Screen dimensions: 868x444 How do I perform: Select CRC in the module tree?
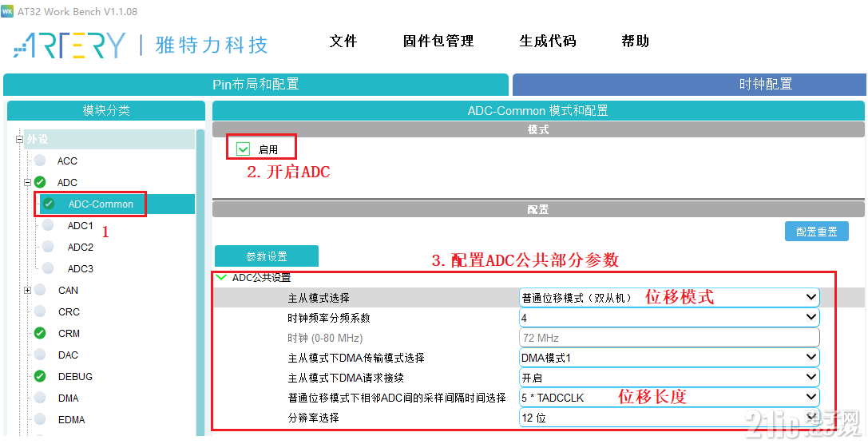[x=69, y=312]
